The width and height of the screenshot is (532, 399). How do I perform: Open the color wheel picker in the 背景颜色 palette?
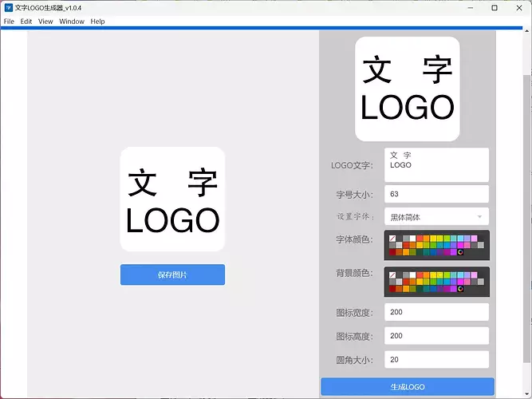pyautogui.click(x=460, y=289)
